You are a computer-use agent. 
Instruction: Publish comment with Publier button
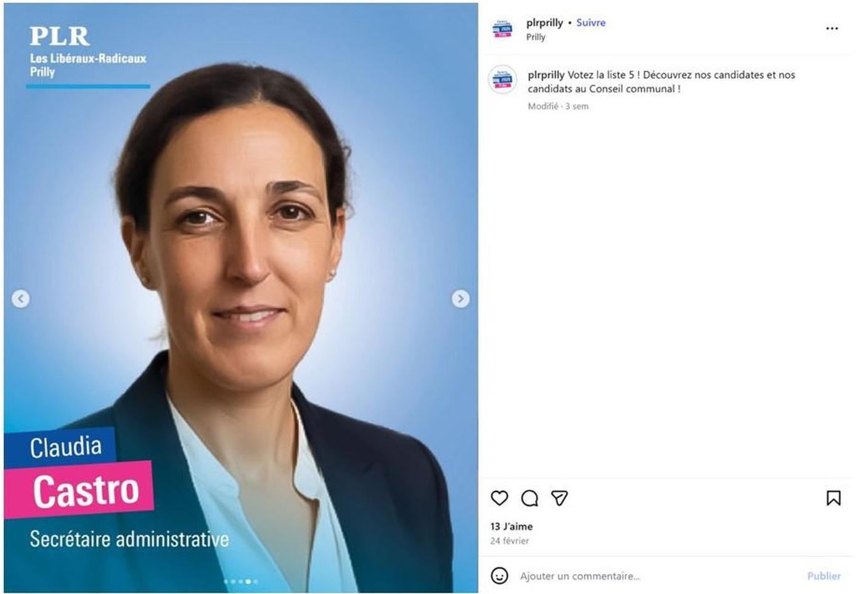824,575
